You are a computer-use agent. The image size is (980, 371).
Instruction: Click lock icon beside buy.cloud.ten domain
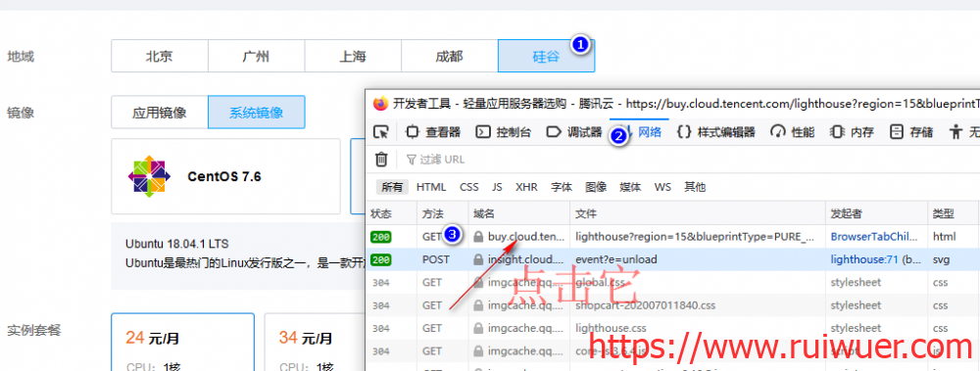pos(478,237)
